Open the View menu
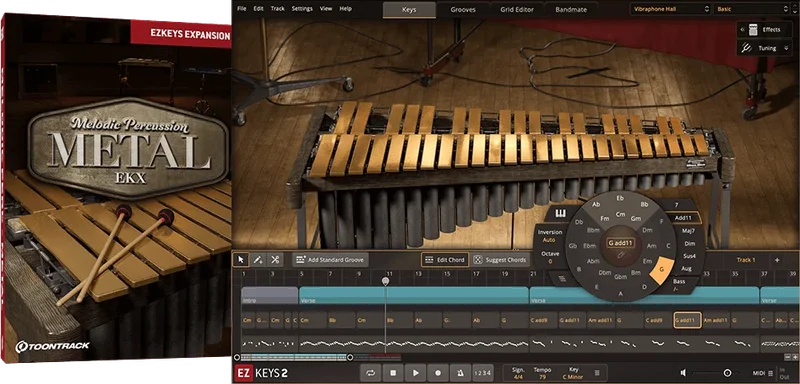 tap(326, 9)
